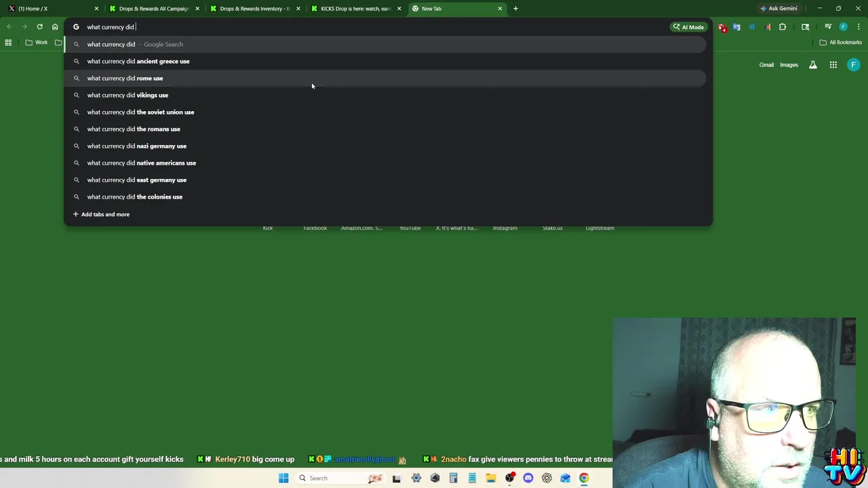Switch to KICKS Drop is here tab
Viewport: 868px width, 488px height.
(357, 9)
